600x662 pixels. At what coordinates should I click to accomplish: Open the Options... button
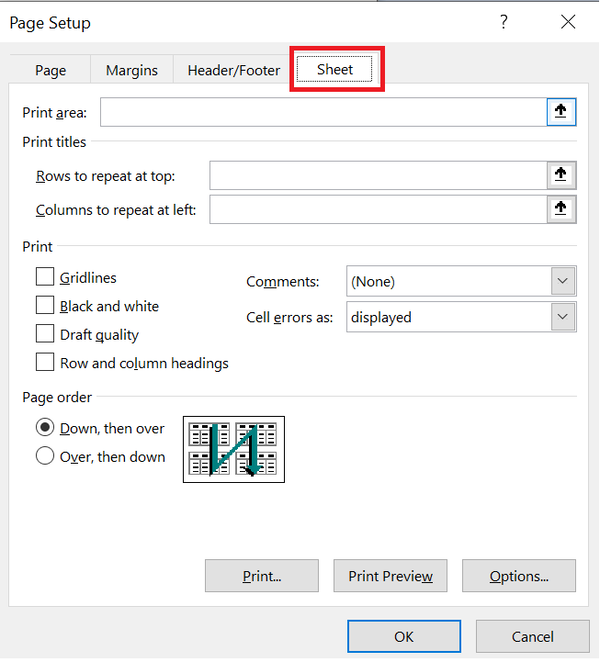(x=519, y=576)
